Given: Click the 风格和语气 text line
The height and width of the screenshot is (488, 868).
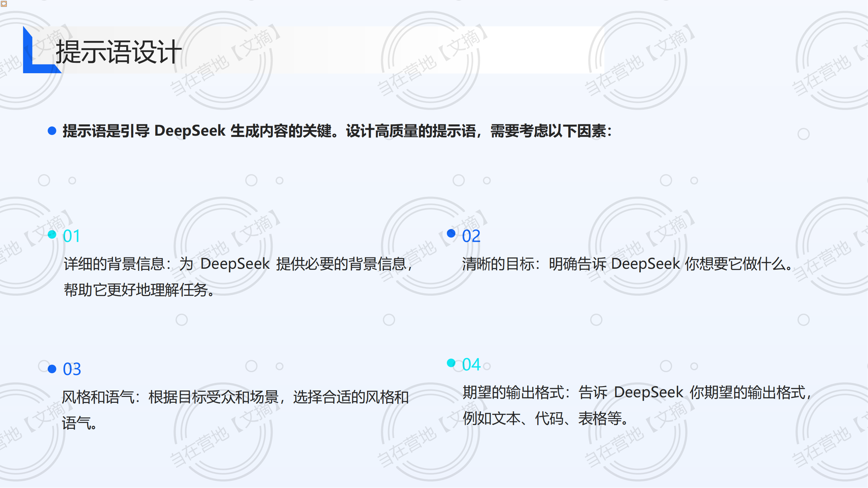Looking at the screenshot, I should (235, 397).
